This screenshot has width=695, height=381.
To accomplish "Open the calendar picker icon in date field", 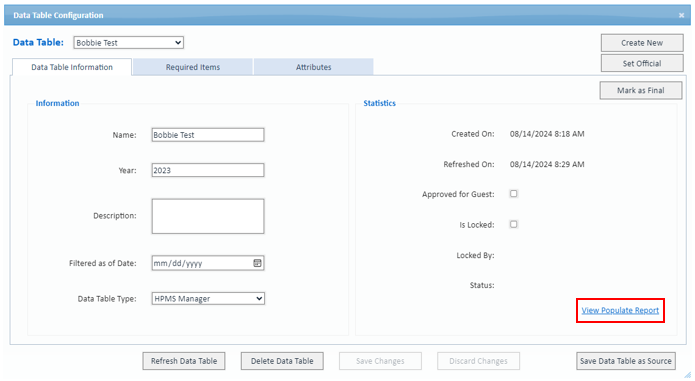I will (x=257, y=263).
